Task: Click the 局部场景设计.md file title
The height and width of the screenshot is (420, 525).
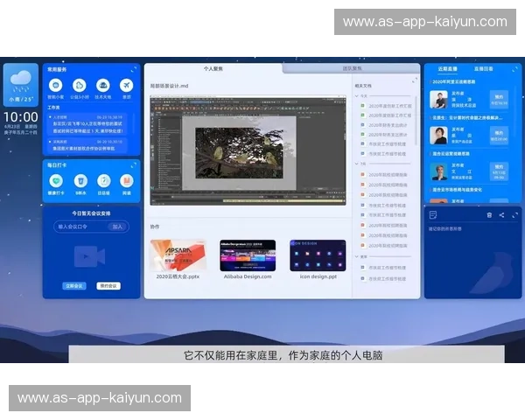Action: point(169,86)
